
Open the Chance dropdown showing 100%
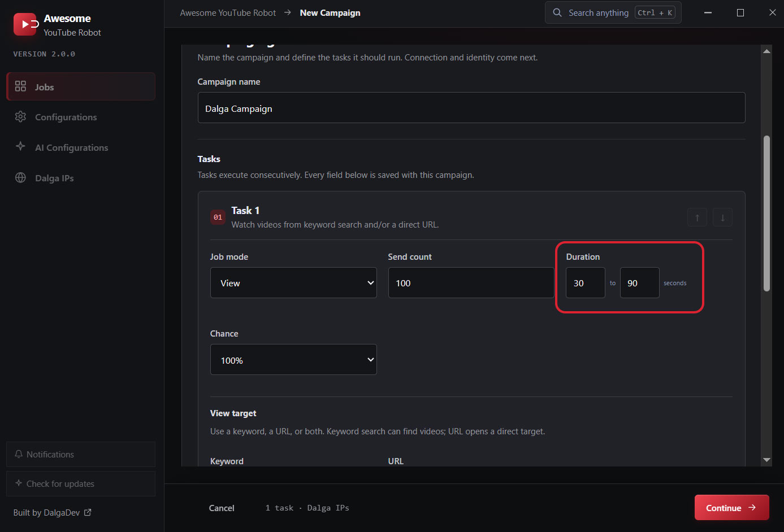point(293,360)
